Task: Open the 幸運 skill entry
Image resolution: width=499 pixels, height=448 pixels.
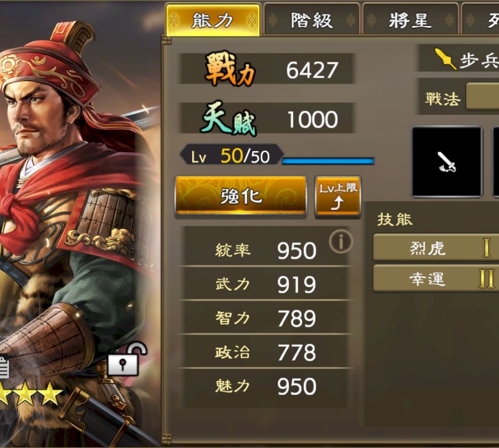Action: [436, 278]
